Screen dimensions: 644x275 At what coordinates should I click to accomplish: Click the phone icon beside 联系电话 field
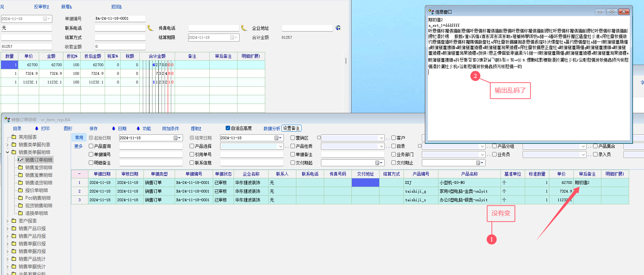pos(150,28)
